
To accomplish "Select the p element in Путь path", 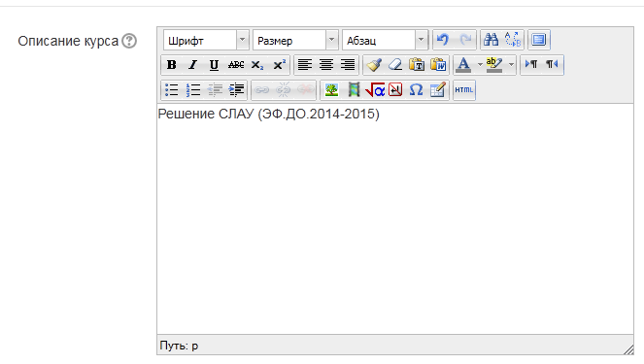I will coord(194,347).
